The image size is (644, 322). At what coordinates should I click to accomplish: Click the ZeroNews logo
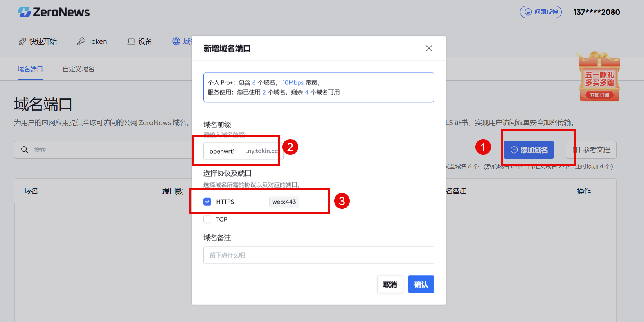tap(54, 12)
